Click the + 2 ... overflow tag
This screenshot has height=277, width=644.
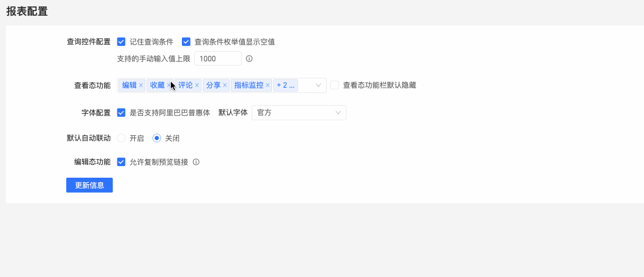tap(285, 85)
